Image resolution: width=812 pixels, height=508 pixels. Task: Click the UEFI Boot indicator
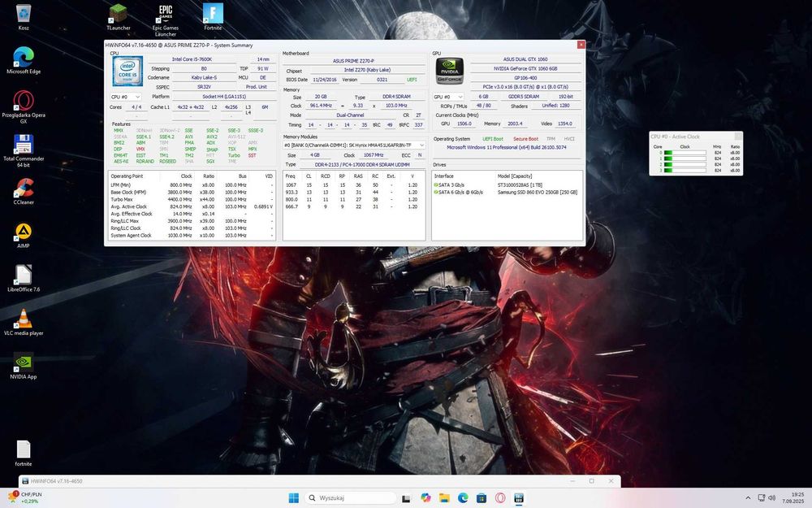tap(493, 139)
